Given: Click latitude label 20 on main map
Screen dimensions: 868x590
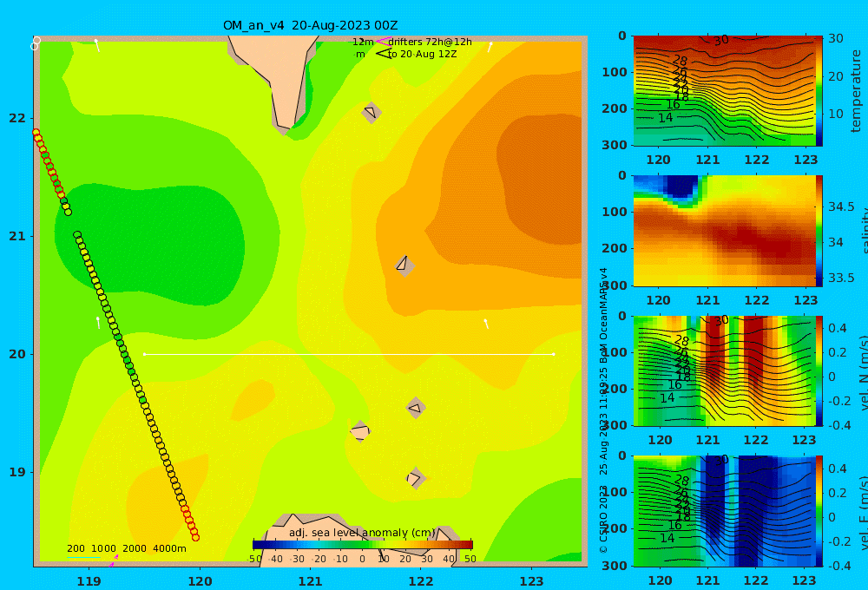Looking at the screenshot, I should tap(17, 354).
